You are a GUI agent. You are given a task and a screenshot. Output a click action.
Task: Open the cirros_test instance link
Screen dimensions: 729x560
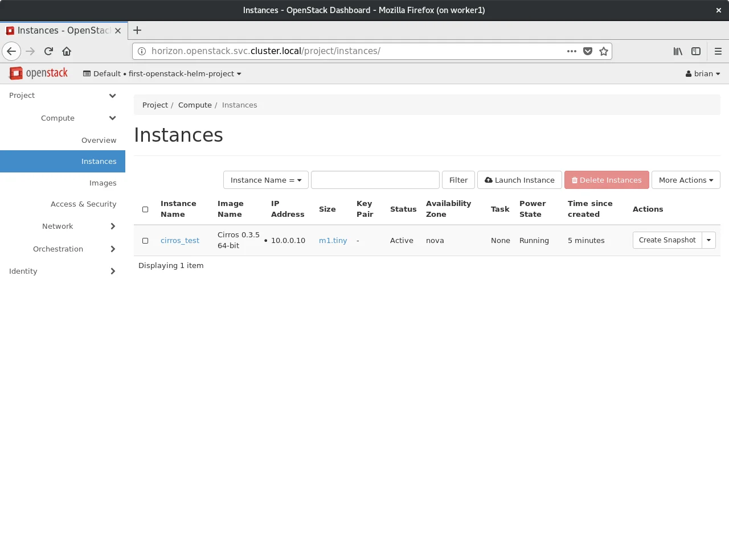(x=180, y=241)
